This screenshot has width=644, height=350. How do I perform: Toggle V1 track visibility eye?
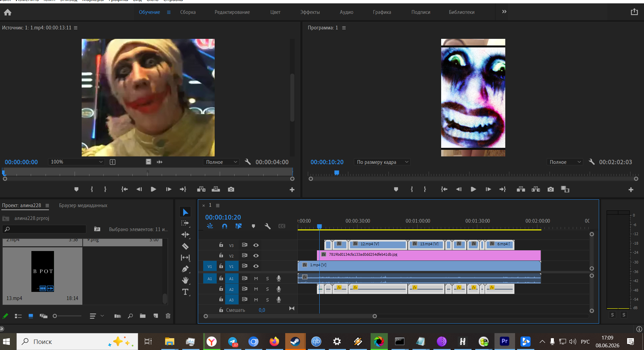[x=256, y=266]
